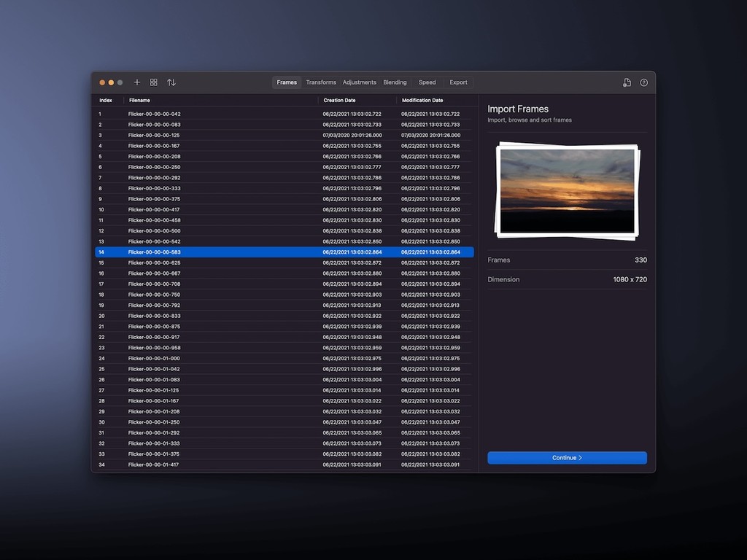Sort by the Filename column header
Screen dimensions: 747x560
(139, 101)
